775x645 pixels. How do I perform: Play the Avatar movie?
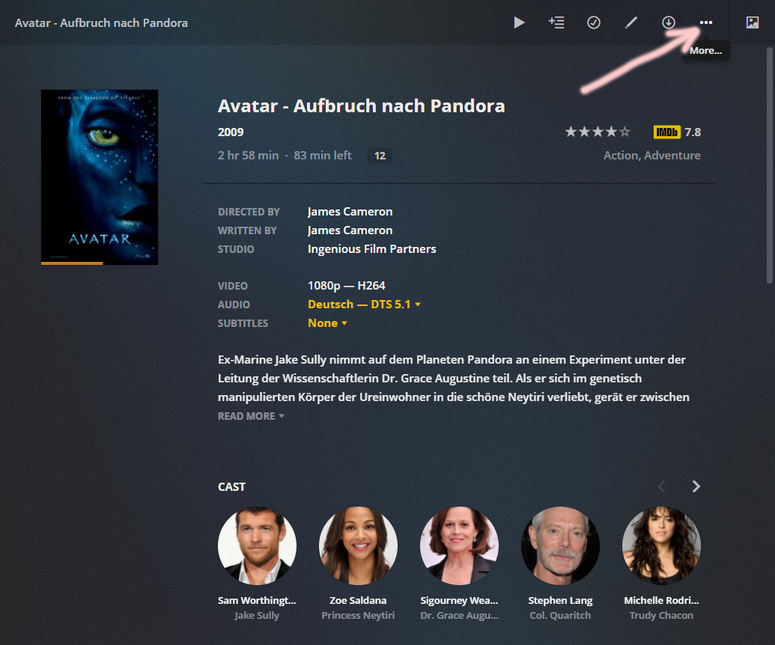tap(518, 23)
